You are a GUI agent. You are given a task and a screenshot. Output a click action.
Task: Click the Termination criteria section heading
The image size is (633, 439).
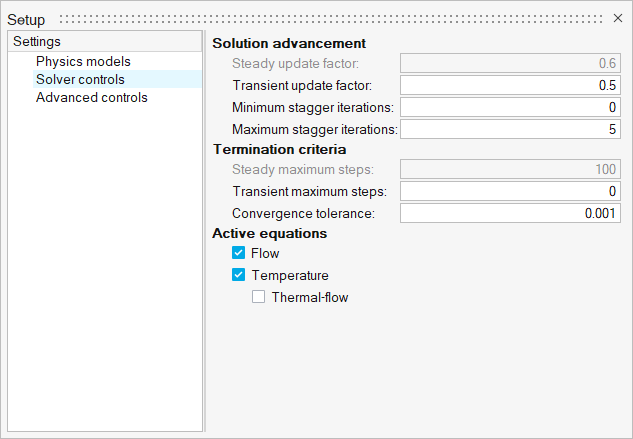[x=280, y=149]
